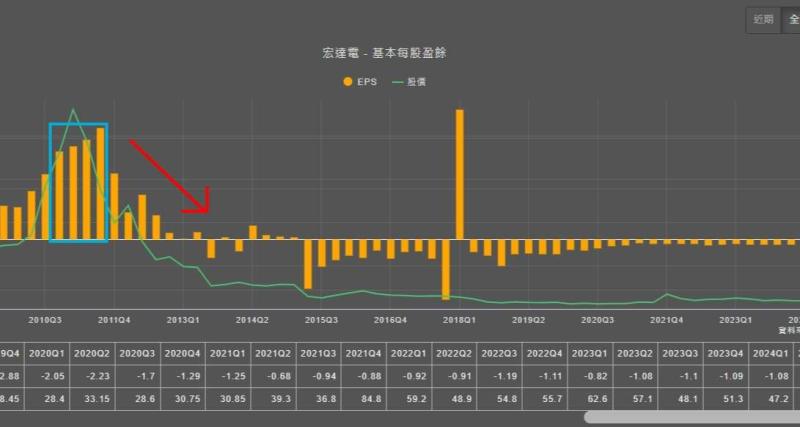Click the 2018Q1 x-axis label
Viewport: 800px width, 427px height.
[x=459, y=320]
